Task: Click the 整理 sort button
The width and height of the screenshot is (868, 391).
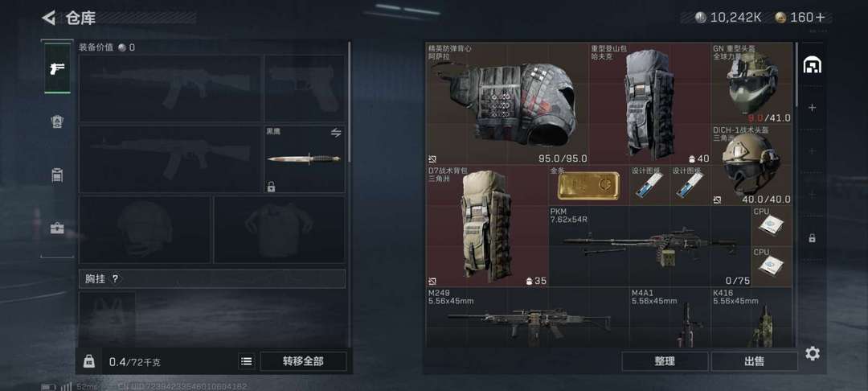Action: [665, 361]
